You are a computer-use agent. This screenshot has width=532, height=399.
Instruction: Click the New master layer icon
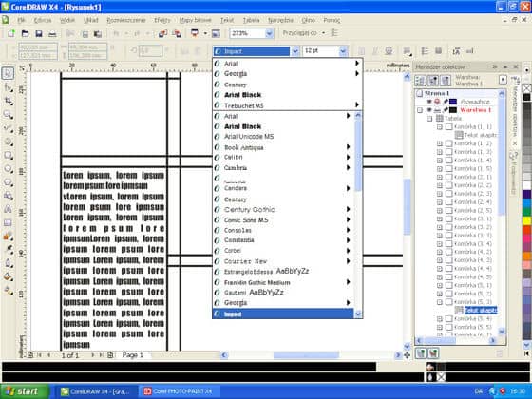tap(433, 353)
